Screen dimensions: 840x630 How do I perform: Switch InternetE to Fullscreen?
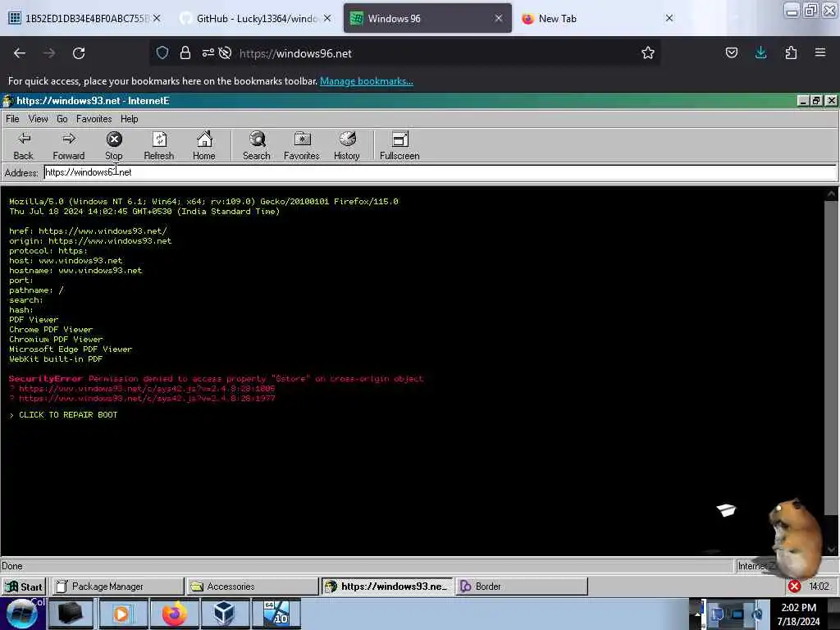(399, 146)
